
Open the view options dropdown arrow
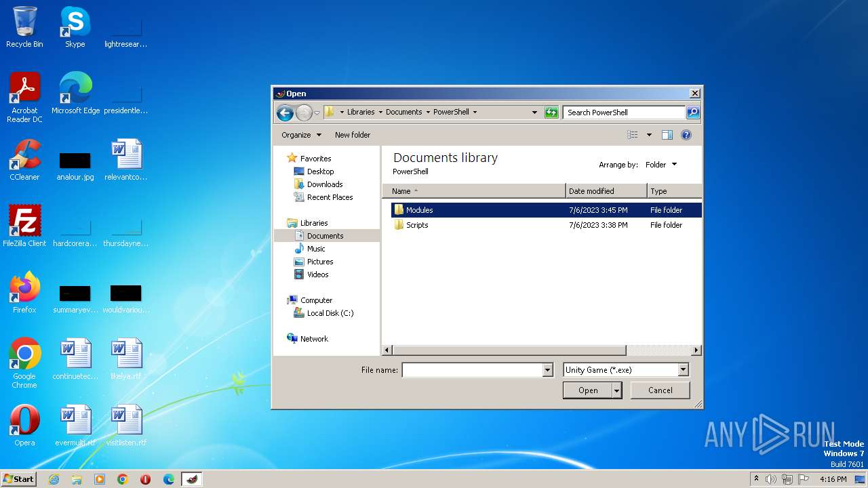click(649, 135)
